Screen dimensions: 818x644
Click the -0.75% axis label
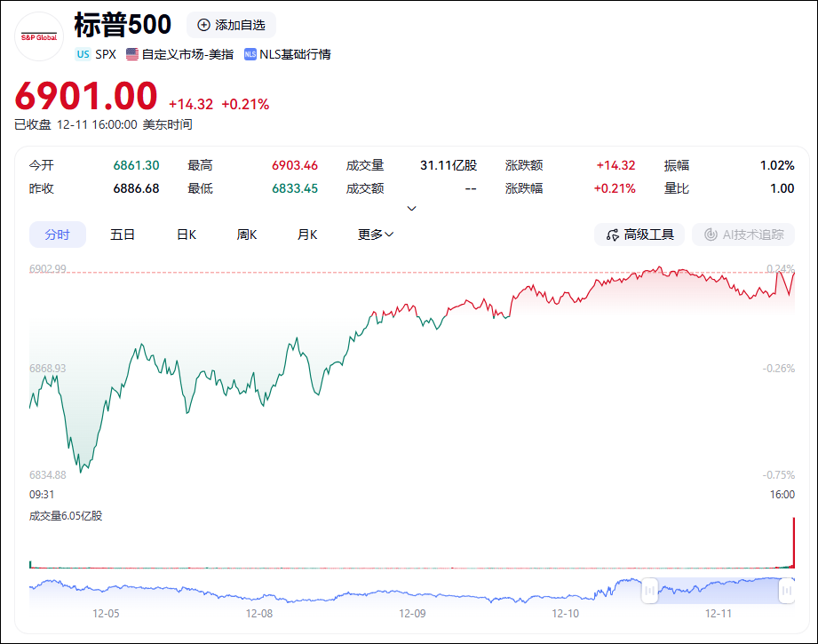point(779,475)
